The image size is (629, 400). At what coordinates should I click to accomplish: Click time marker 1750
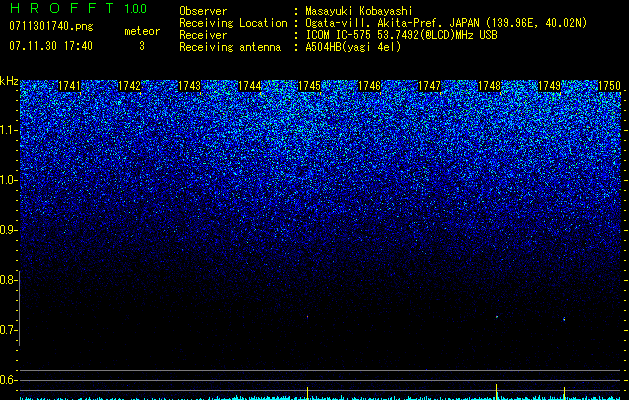(609, 86)
